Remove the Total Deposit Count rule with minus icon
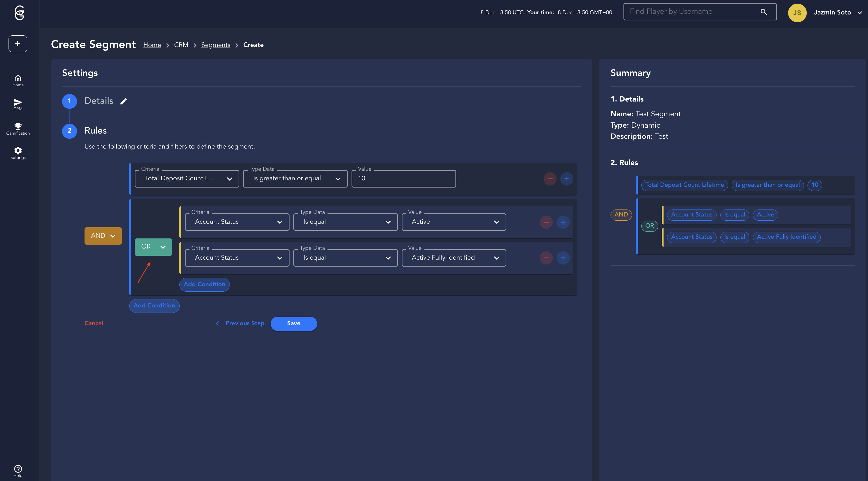The height and width of the screenshot is (481, 868). click(x=550, y=179)
